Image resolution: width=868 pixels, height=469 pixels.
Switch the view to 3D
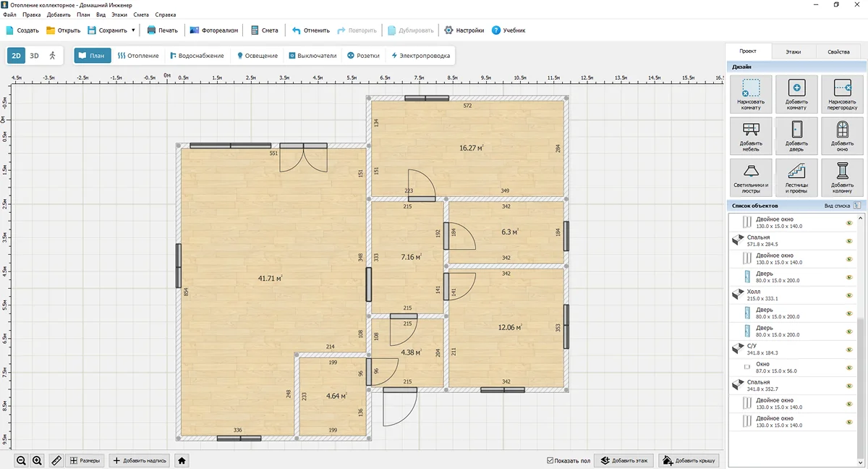pyautogui.click(x=34, y=56)
